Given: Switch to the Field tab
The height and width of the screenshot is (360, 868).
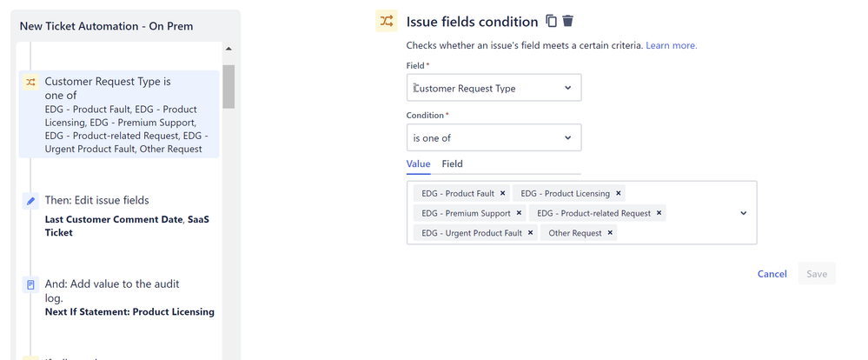Looking at the screenshot, I should (452, 163).
